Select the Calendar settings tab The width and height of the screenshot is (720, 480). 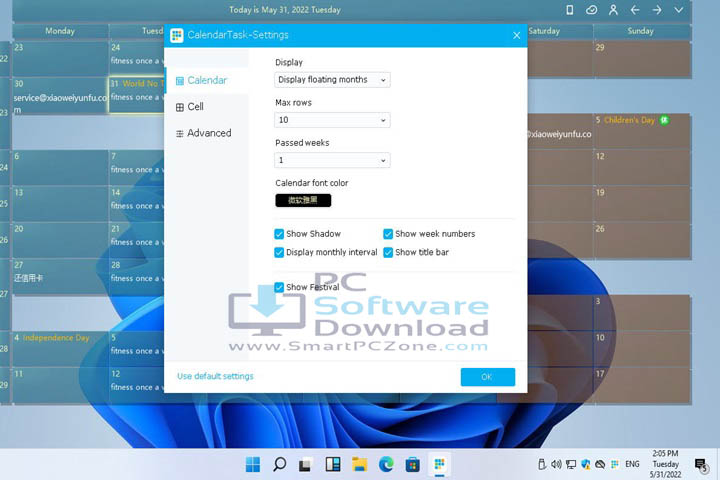[207, 80]
